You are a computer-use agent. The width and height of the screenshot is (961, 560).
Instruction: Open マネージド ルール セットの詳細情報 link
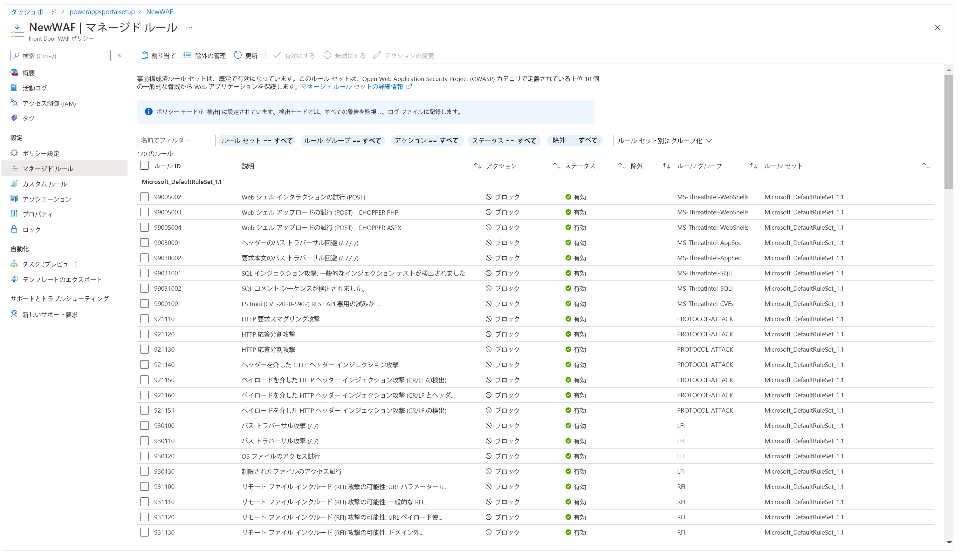(x=352, y=86)
